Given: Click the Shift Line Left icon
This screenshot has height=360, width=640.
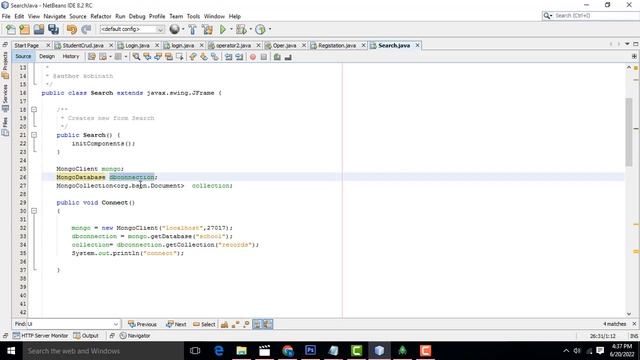Looking at the screenshot, I should point(229,57).
